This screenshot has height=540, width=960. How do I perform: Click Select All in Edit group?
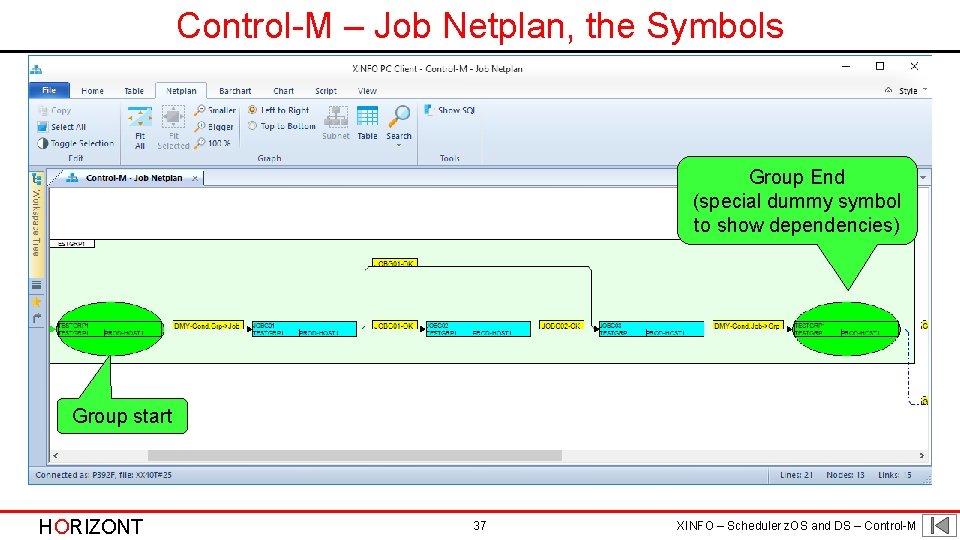pyautogui.click(x=61, y=127)
